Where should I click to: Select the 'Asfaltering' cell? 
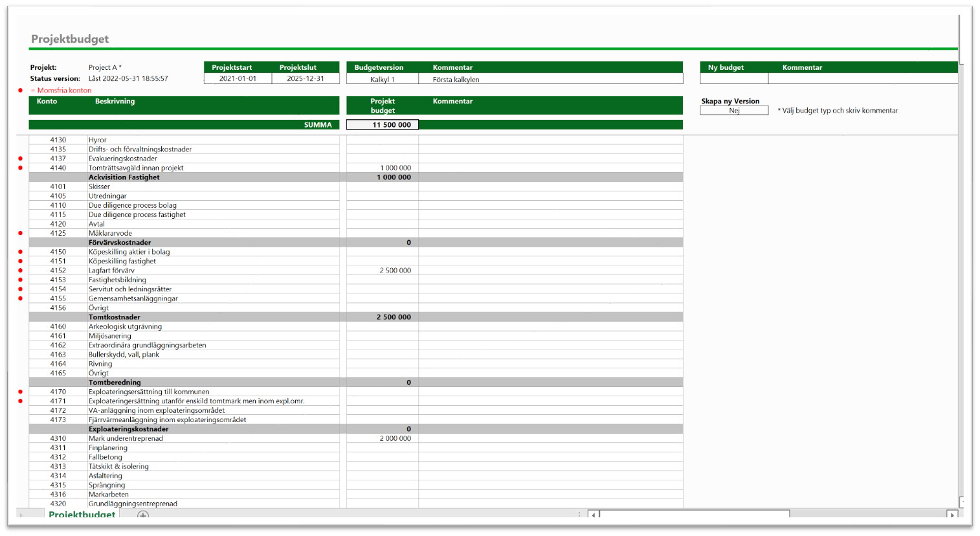tap(214, 476)
